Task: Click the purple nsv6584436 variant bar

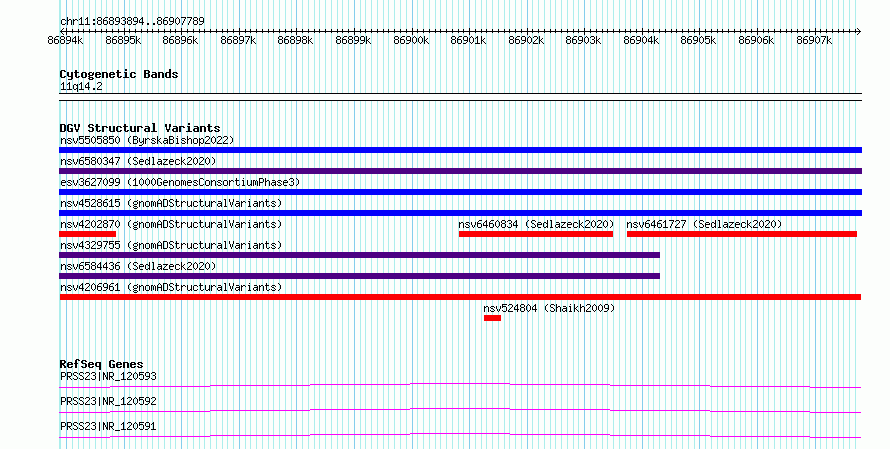Action: (360, 276)
